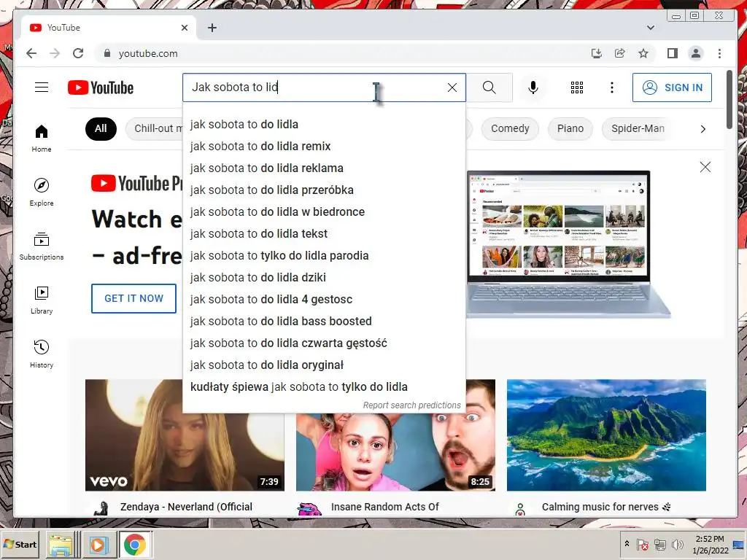747x560 pixels.
Task: Open the Calming music for nerves thumbnail
Action: (606, 435)
